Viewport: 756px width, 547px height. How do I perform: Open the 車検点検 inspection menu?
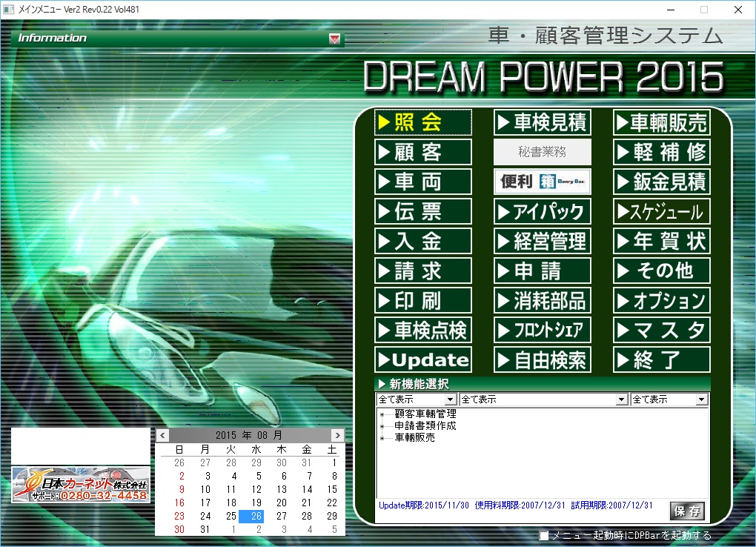click(422, 331)
